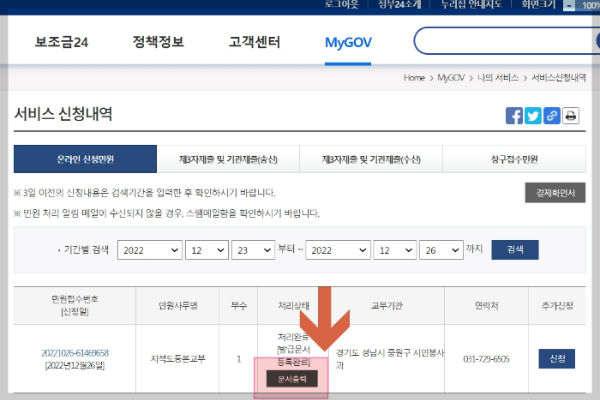Open start month dropdown 12
Image resolution: width=600 pixels, height=400 pixels.
[207, 250]
